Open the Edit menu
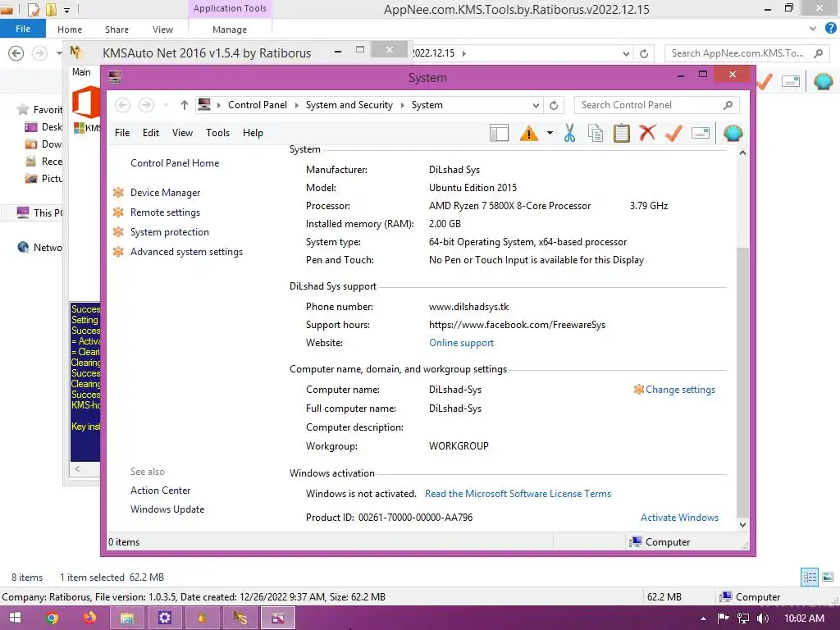The width and height of the screenshot is (840, 630). [151, 133]
